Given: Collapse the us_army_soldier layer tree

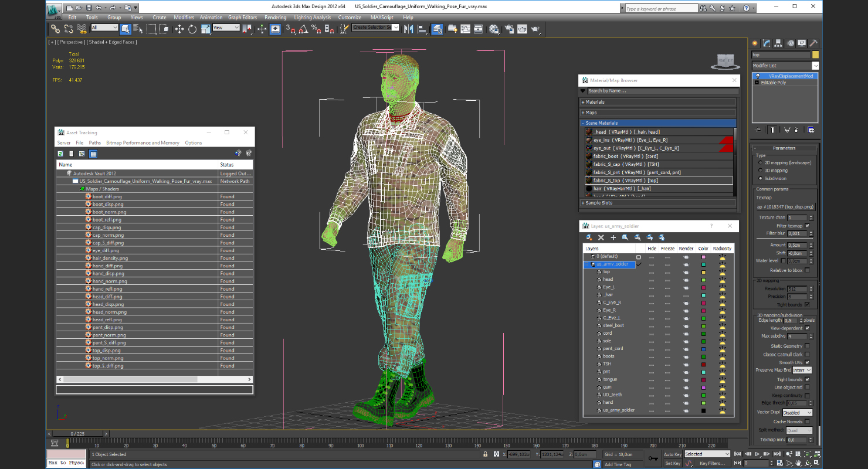Looking at the screenshot, I should click(x=585, y=264).
